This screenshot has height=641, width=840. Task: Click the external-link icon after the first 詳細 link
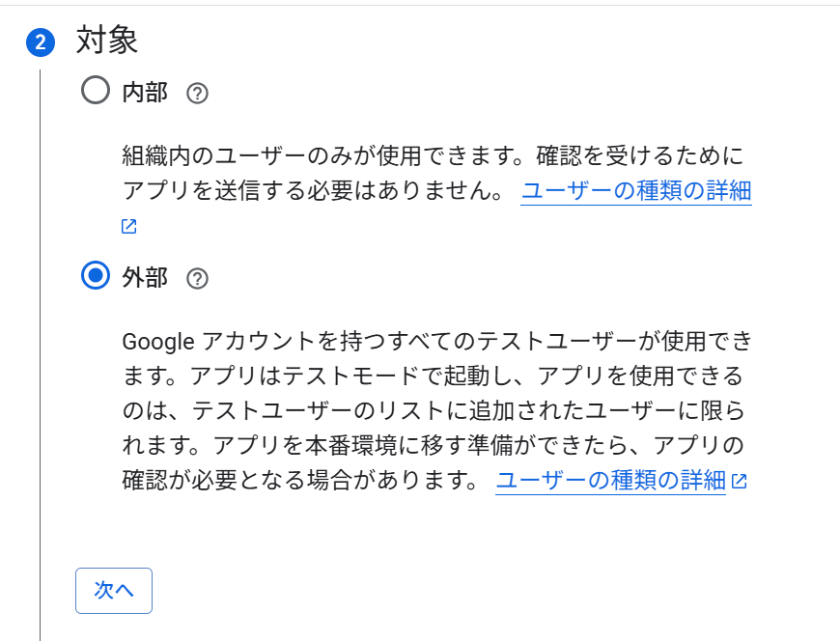[128, 225]
